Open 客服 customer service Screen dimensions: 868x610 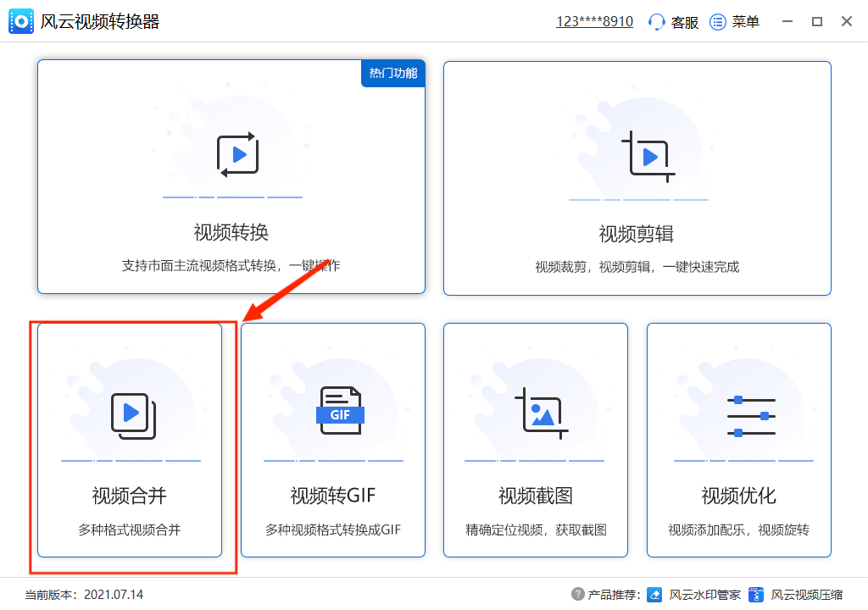pos(673,21)
